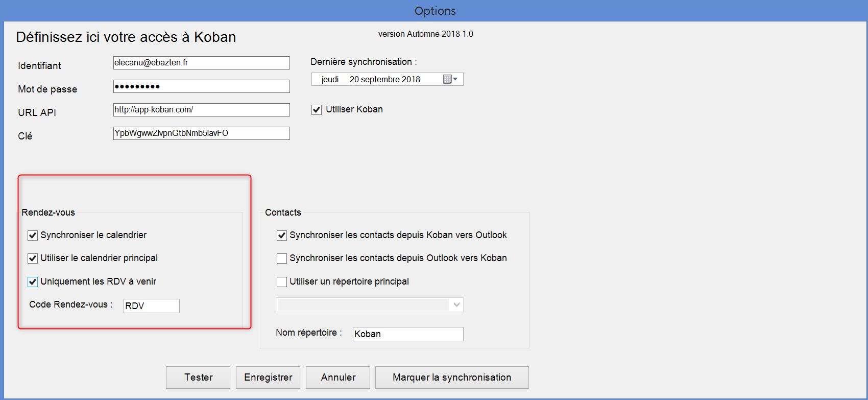
Task: Click the 'Définissez ici votre accès à Koban' heading
Action: coord(126,37)
